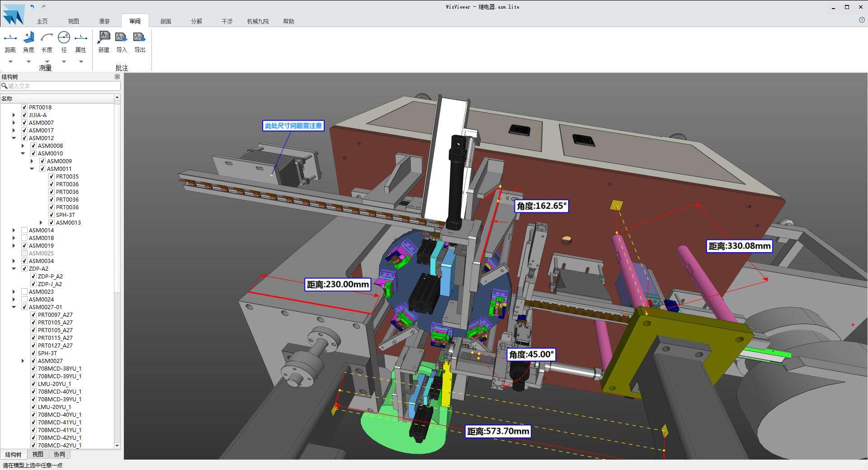Open the 帮助 ribbon tab
The image size is (868, 470).
(x=288, y=21)
